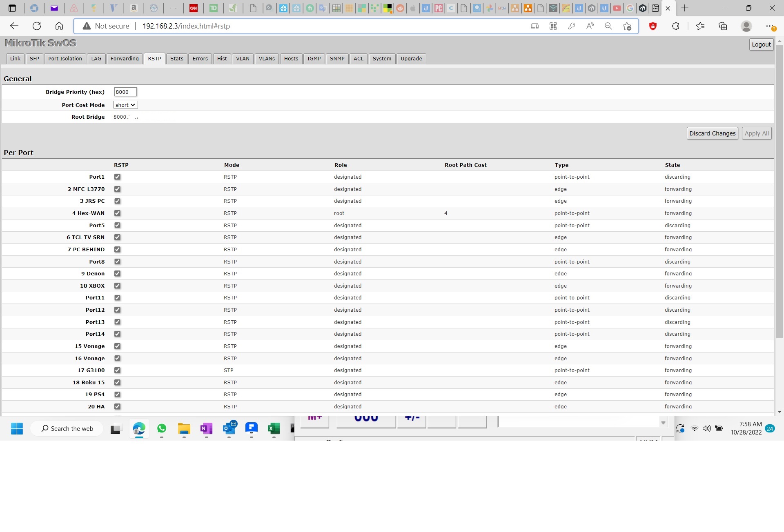Open the NPR bookmark
784x532 pixels.
coord(501,8)
